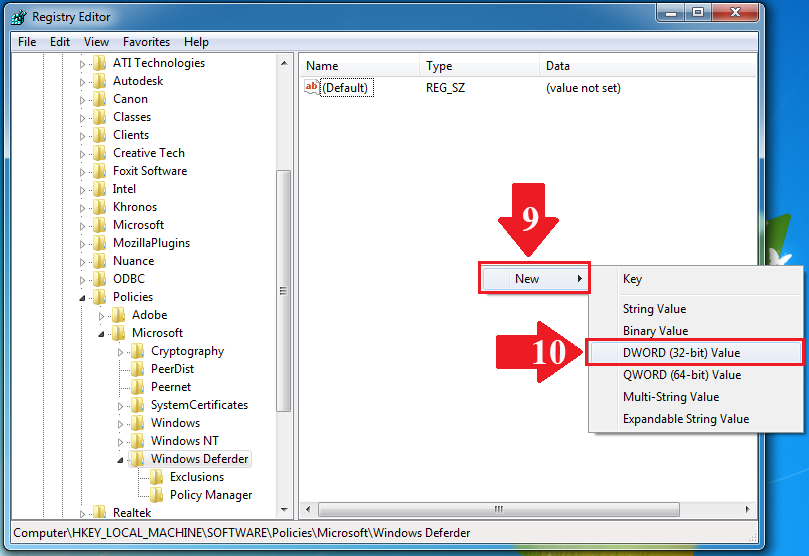Click the Clients folder icon
809x556 pixels.
tap(100, 135)
